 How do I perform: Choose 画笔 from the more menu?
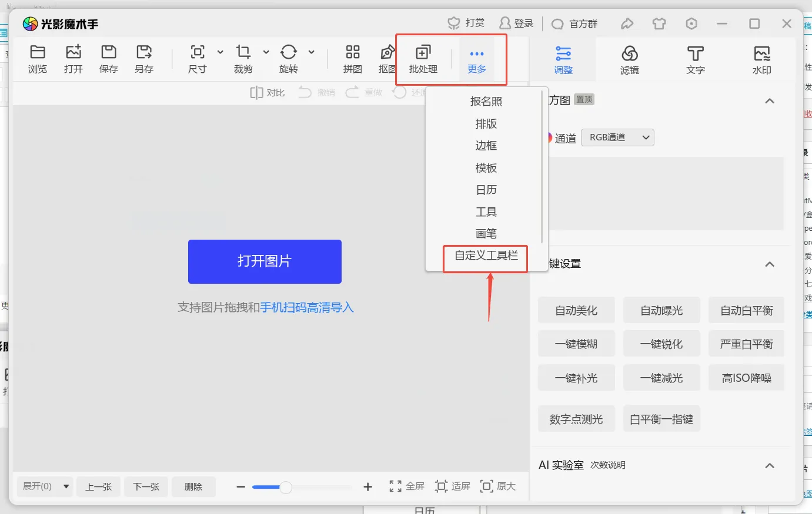tap(486, 234)
